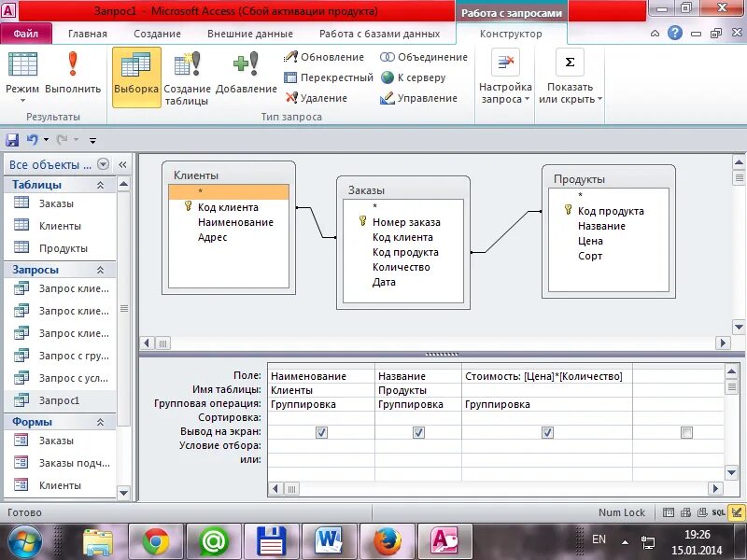Switch to Design view in status bar
The width and height of the screenshot is (747, 560).
click(737, 512)
